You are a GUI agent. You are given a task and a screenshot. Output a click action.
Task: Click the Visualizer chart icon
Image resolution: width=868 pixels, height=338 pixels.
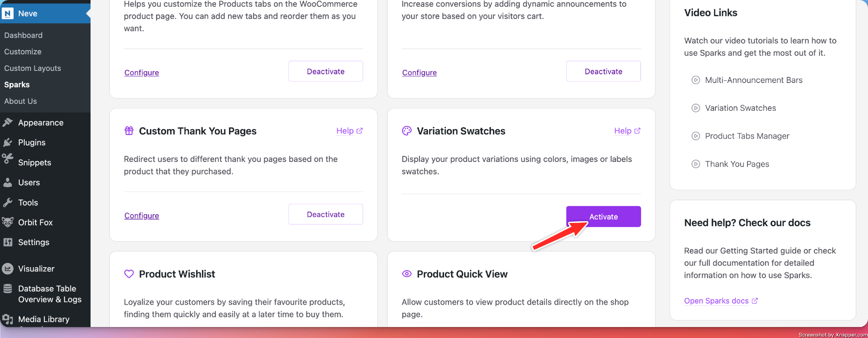[8, 269]
